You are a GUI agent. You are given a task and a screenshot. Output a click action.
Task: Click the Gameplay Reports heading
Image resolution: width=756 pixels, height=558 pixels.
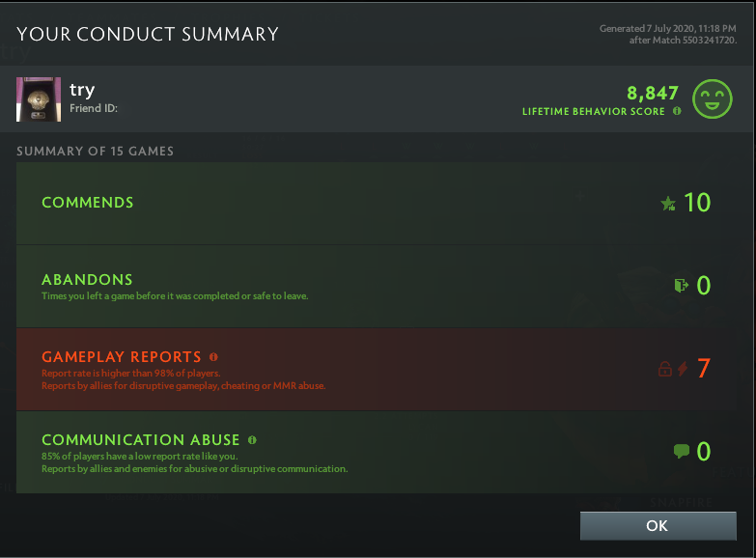click(122, 357)
